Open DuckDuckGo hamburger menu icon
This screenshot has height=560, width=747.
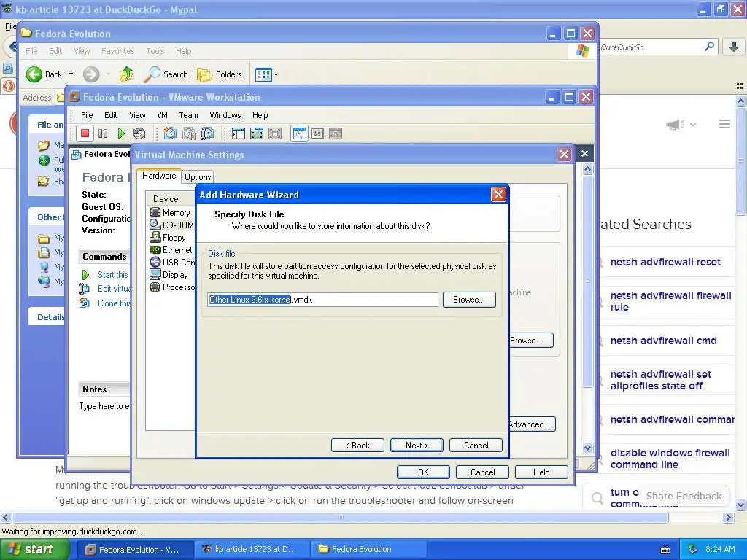pos(724,124)
